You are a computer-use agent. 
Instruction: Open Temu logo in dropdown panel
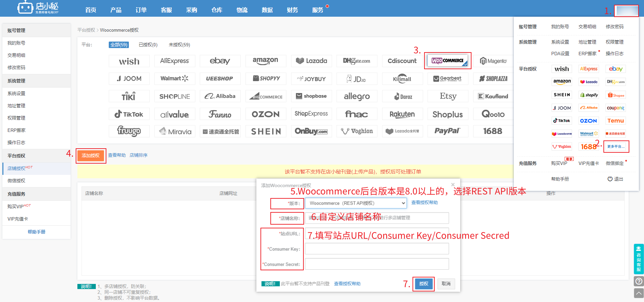[x=616, y=121]
